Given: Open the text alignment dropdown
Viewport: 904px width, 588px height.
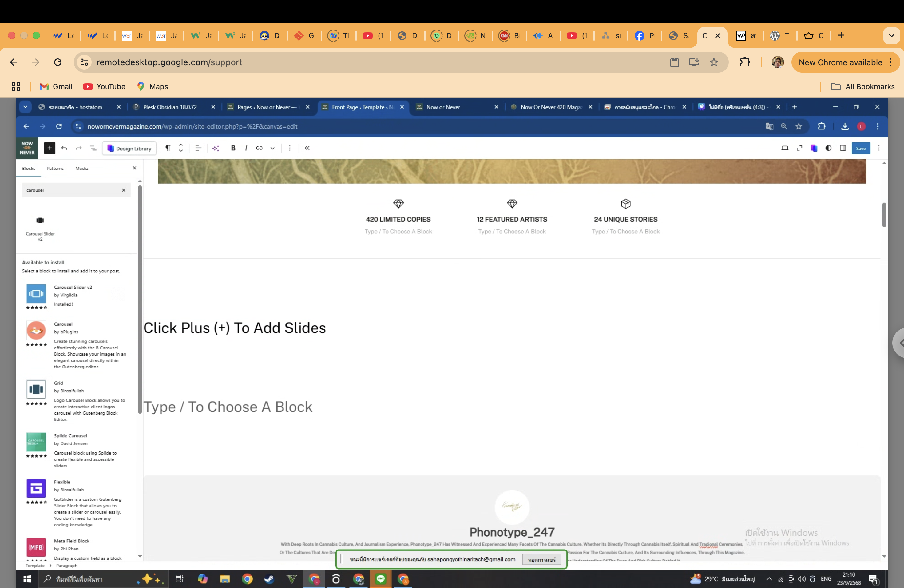Looking at the screenshot, I should tap(198, 148).
